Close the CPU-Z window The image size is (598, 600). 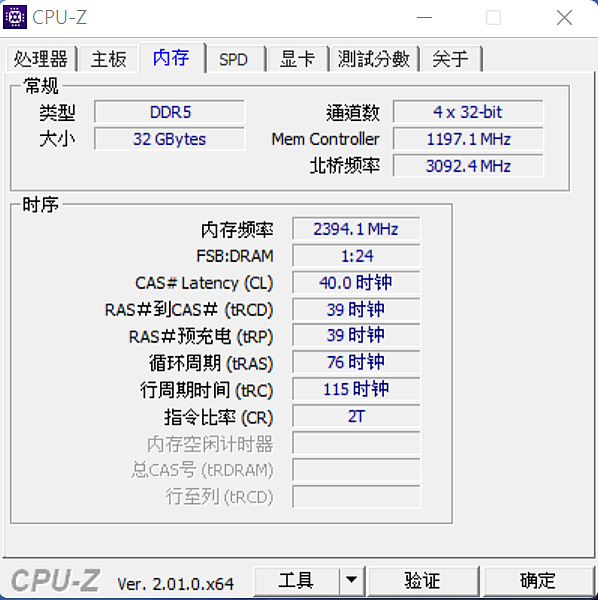point(564,18)
